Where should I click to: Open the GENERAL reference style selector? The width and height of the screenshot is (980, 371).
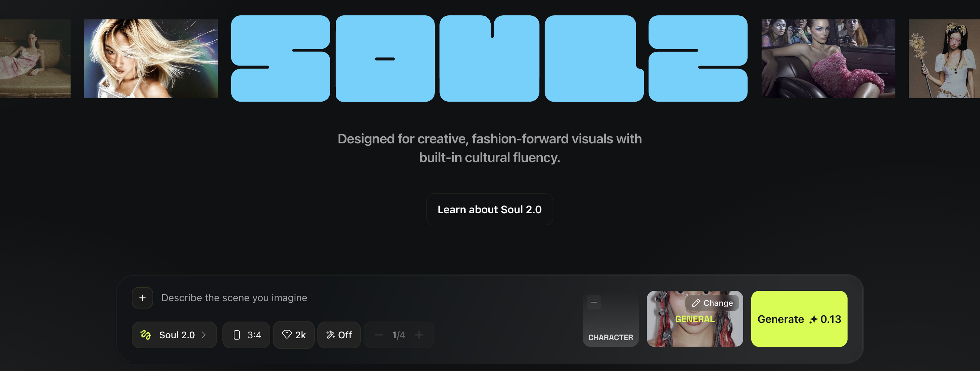(x=694, y=319)
